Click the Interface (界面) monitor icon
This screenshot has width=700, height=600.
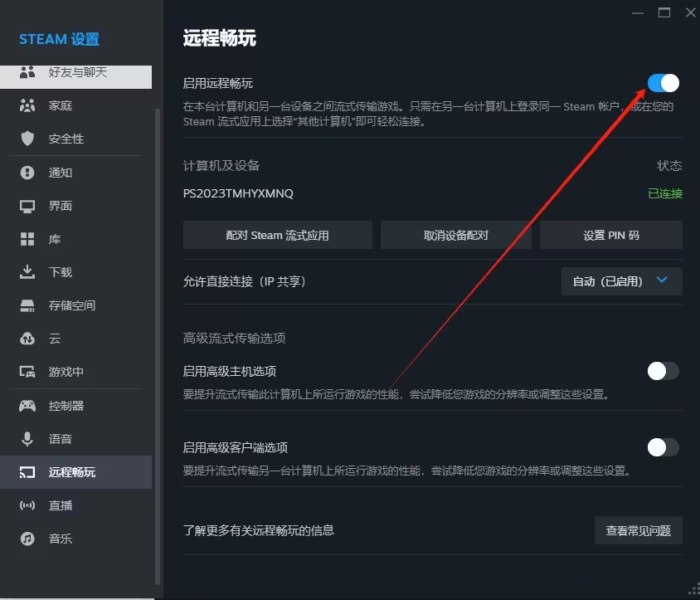click(x=27, y=206)
